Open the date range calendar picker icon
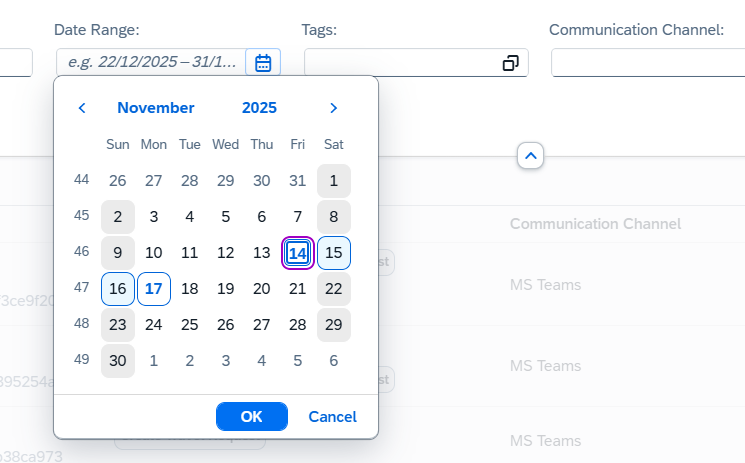Image resolution: width=745 pixels, height=463 pixels. click(263, 63)
